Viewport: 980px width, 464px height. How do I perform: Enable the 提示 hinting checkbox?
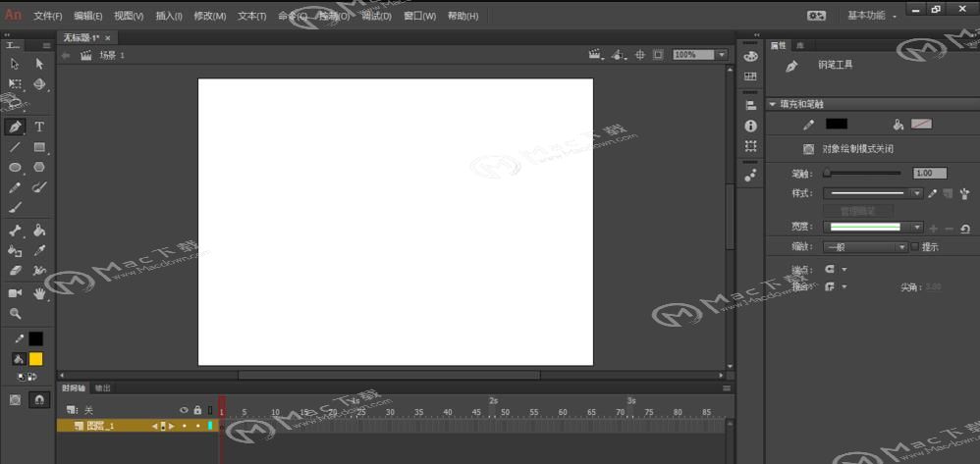915,246
